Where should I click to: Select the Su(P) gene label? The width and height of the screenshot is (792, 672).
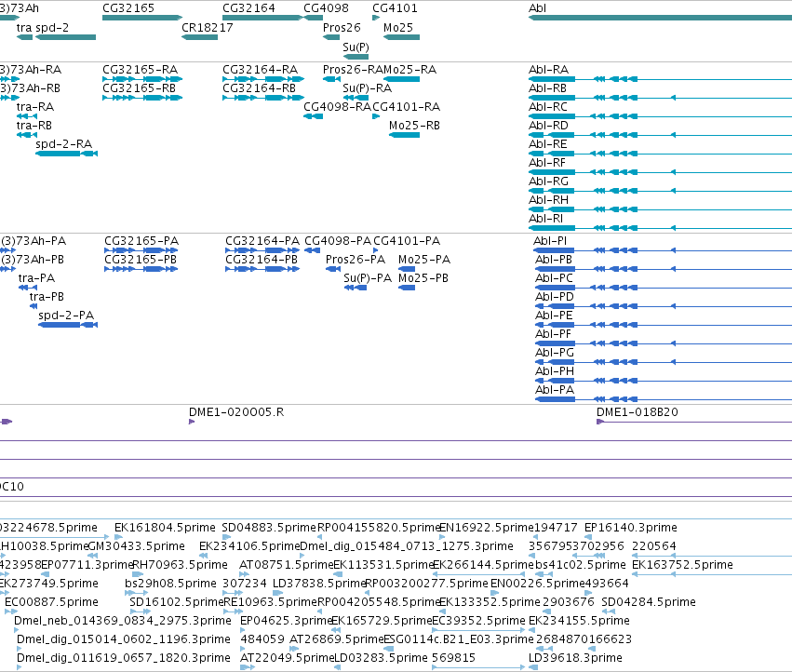pos(356,47)
